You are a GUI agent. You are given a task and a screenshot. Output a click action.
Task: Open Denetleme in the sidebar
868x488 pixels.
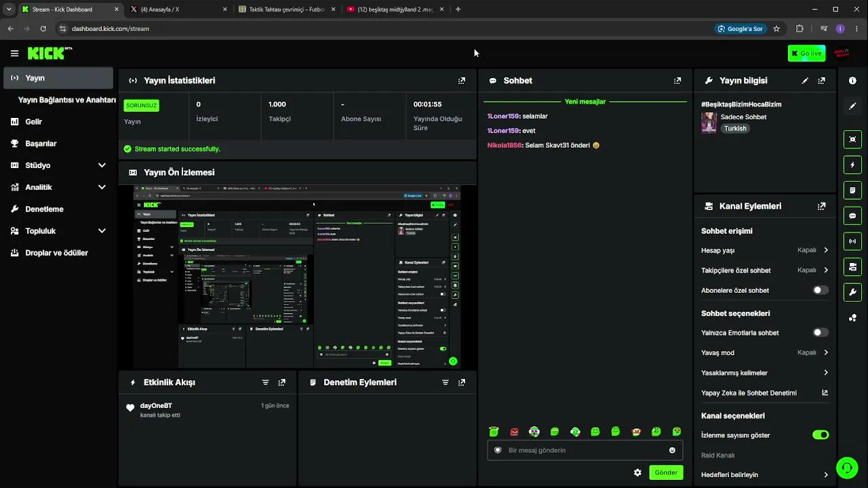pyautogui.click(x=58, y=209)
